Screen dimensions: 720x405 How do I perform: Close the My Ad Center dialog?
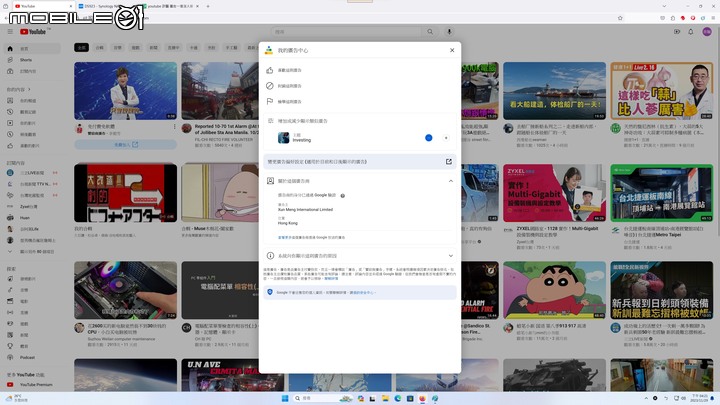point(452,50)
